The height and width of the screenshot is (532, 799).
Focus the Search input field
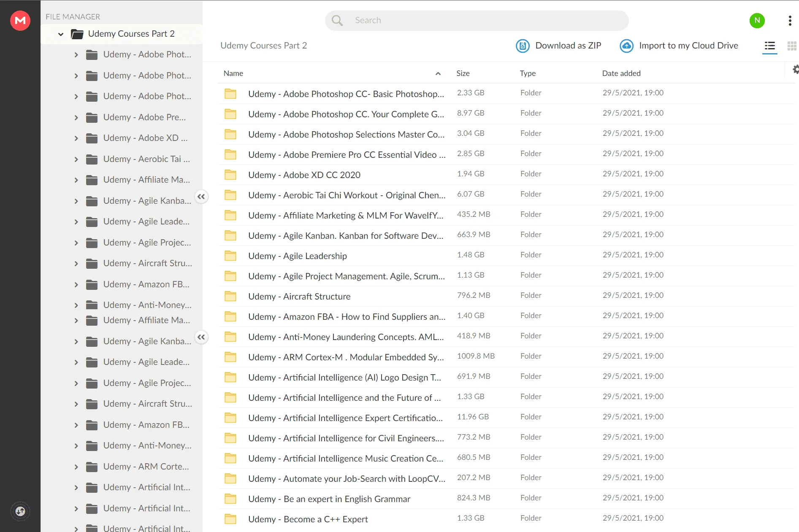[477, 20]
